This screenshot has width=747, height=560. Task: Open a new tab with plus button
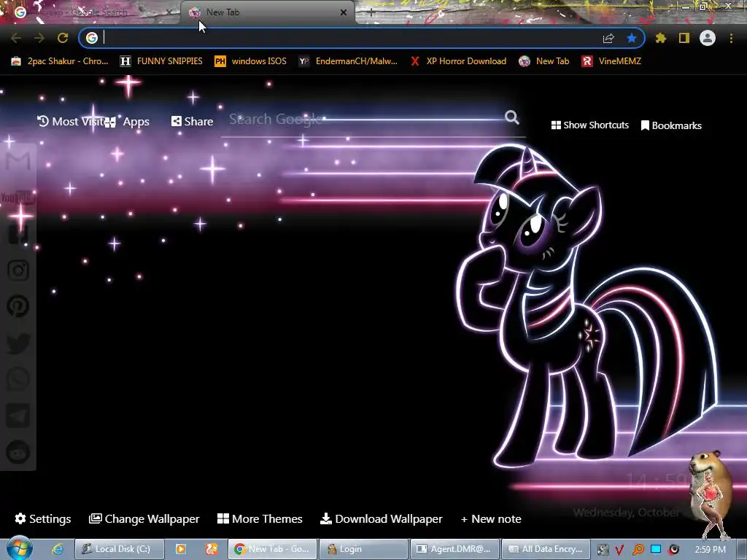pyautogui.click(x=371, y=13)
